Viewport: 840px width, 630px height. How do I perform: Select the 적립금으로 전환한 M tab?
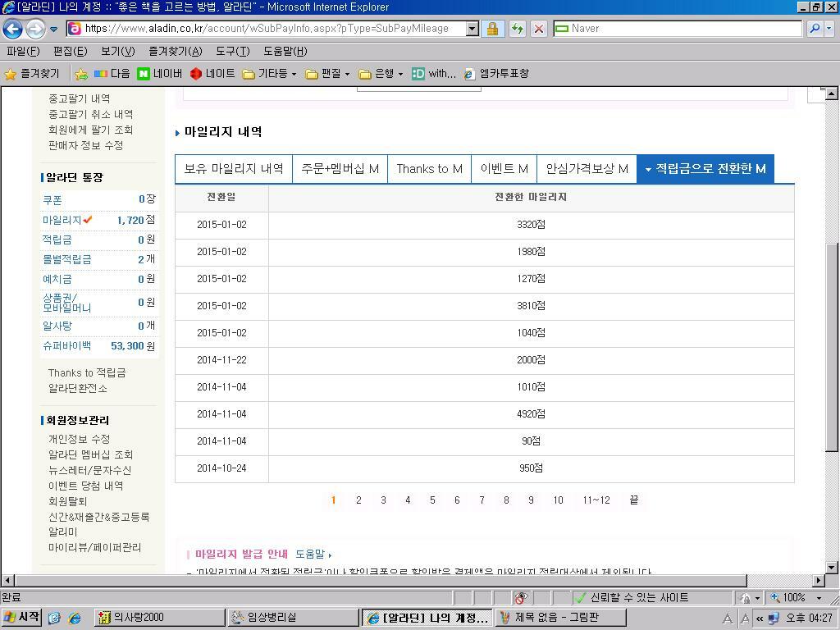tap(705, 169)
